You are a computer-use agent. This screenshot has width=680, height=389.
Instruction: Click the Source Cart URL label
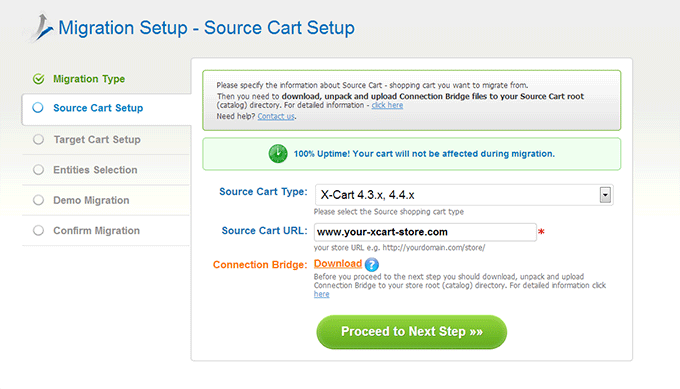(265, 231)
